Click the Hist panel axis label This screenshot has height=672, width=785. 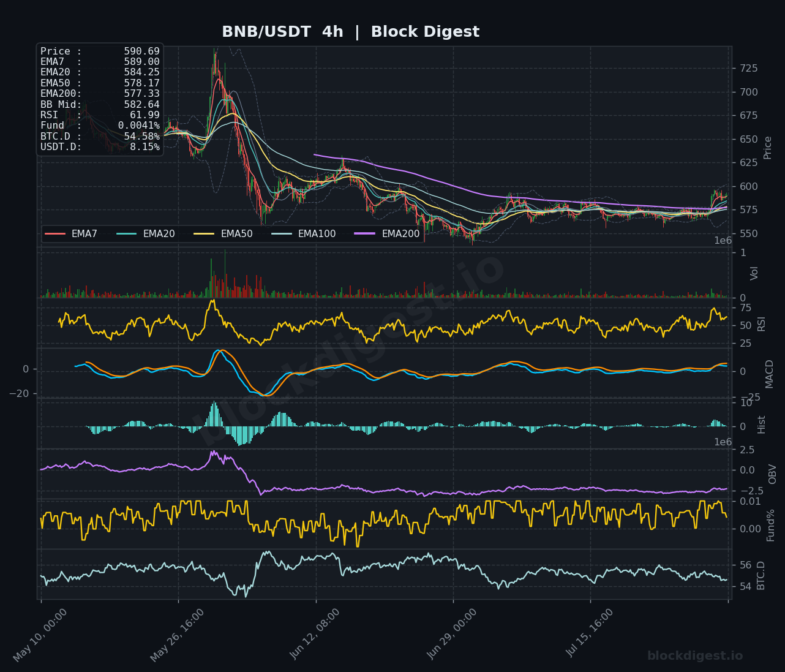click(x=762, y=425)
